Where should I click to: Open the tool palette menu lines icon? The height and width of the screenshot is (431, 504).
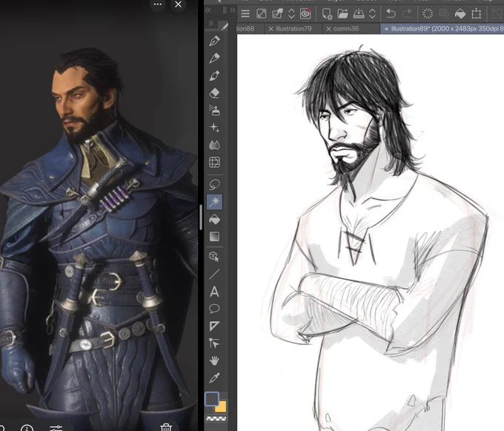210,24
